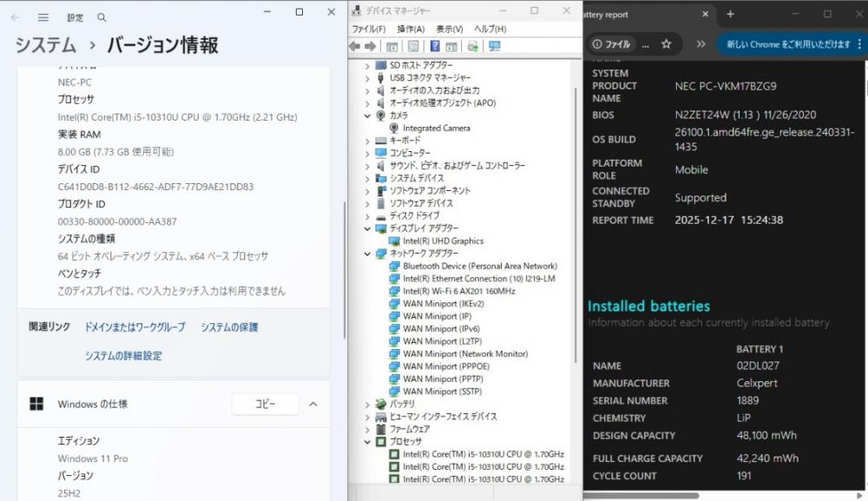The height and width of the screenshot is (501, 868).
Task: Click the システム breadcrumb
Action: coord(45,45)
